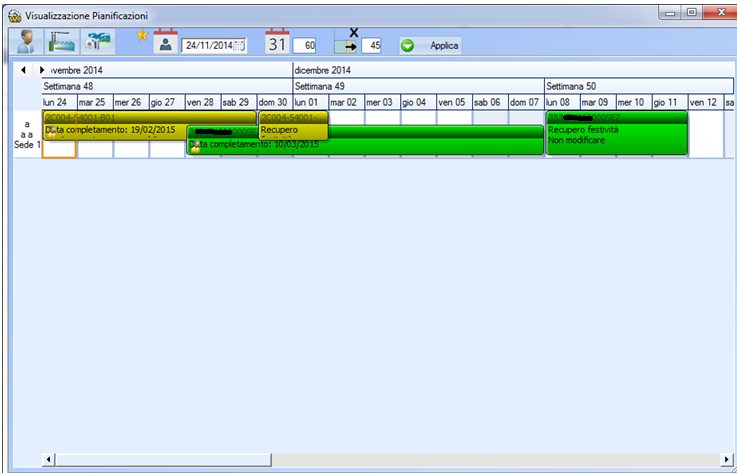The width and height of the screenshot is (737, 475).
Task: Click the arrow column-width icon
Action: tap(346, 46)
